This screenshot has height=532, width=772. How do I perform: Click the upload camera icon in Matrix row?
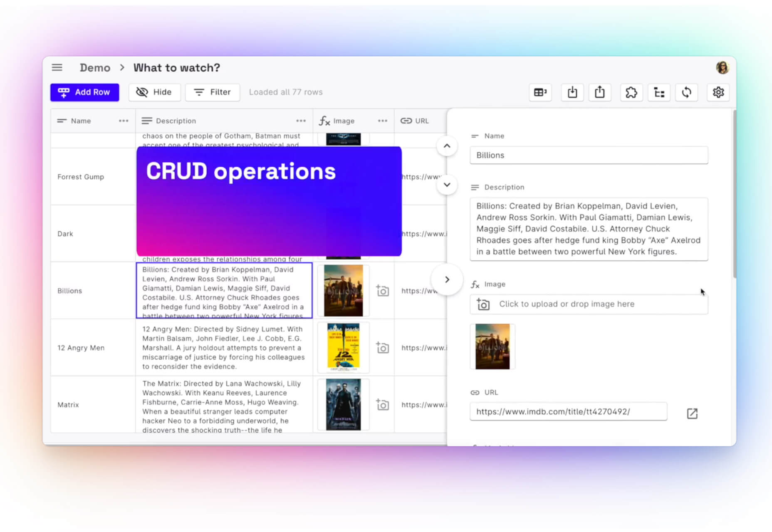tap(383, 404)
